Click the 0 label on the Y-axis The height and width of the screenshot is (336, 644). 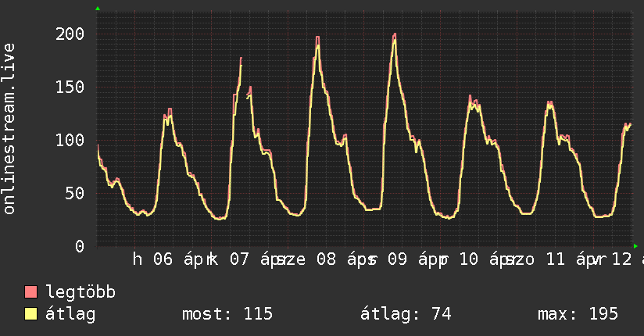(80, 246)
